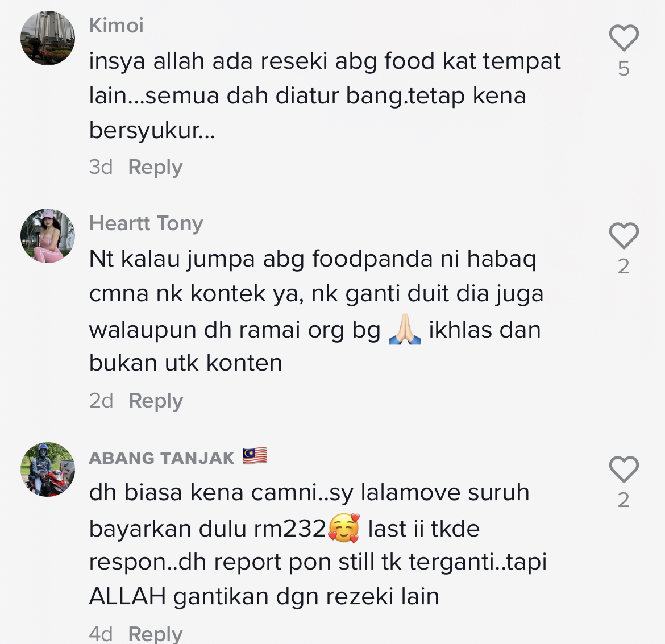Open the Kimoi username link
This screenshot has height=644, width=665.
(116, 26)
